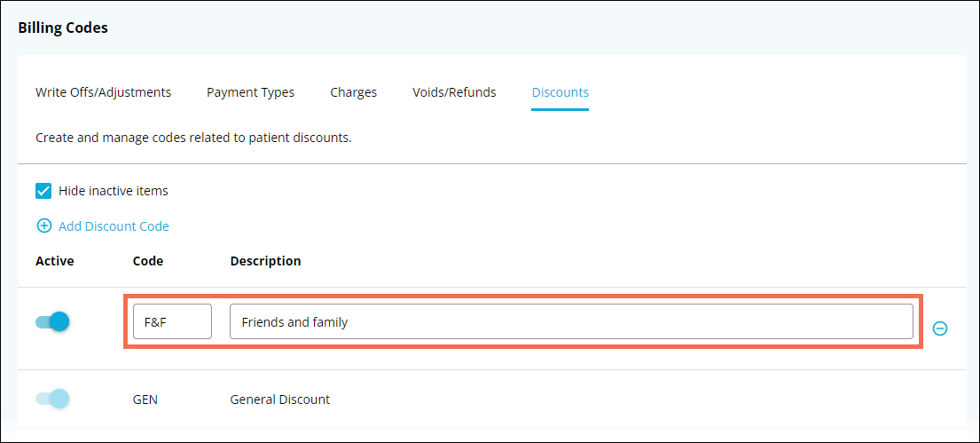Click the Hide inactive items label text

(114, 190)
